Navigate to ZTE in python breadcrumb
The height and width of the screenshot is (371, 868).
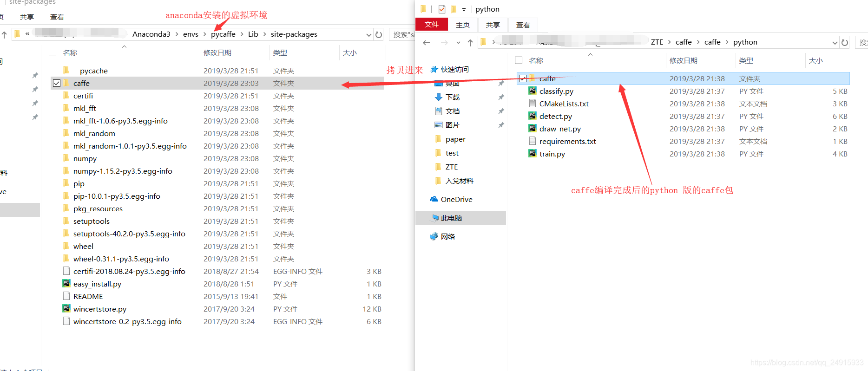click(x=657, y=42)
